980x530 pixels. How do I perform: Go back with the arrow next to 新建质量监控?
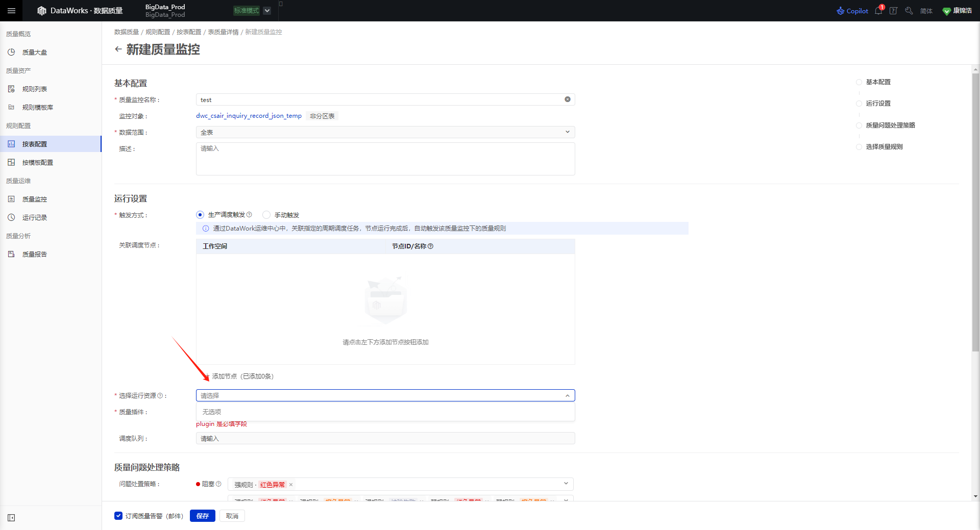(118, 49)
